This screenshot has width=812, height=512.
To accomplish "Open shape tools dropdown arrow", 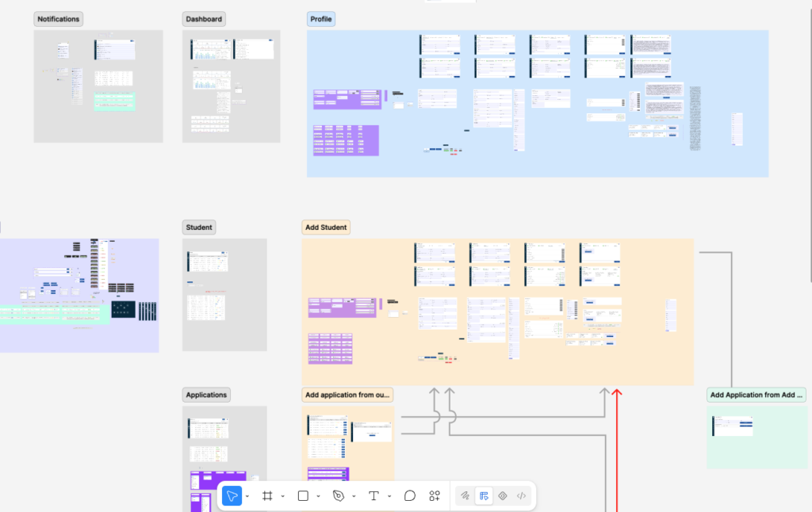I will pos(318,496).
